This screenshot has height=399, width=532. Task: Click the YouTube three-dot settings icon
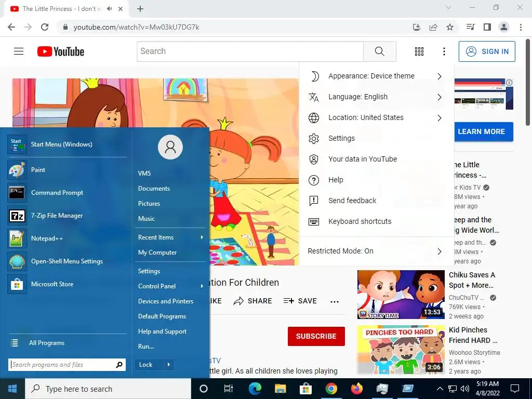(x=444, y=51)
